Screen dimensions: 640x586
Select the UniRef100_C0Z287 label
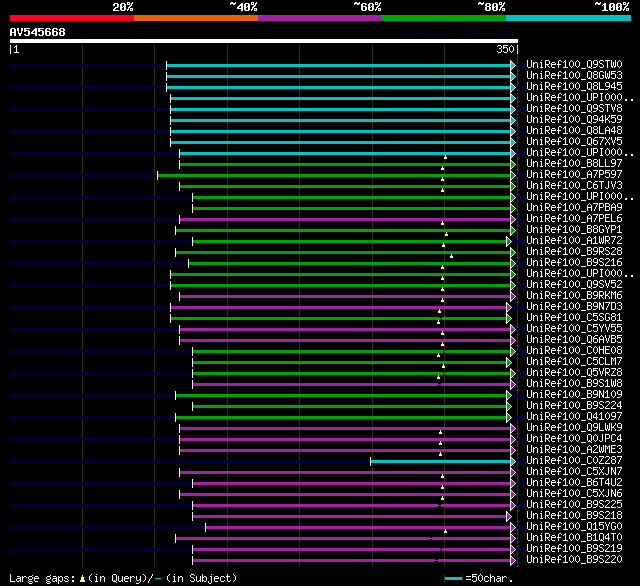574,461
